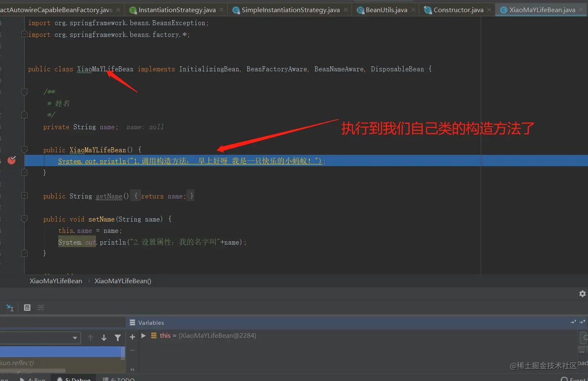Switch to InstantiationStrategy.java tab
The image size is (588, 381).
(x=177, y=10)
